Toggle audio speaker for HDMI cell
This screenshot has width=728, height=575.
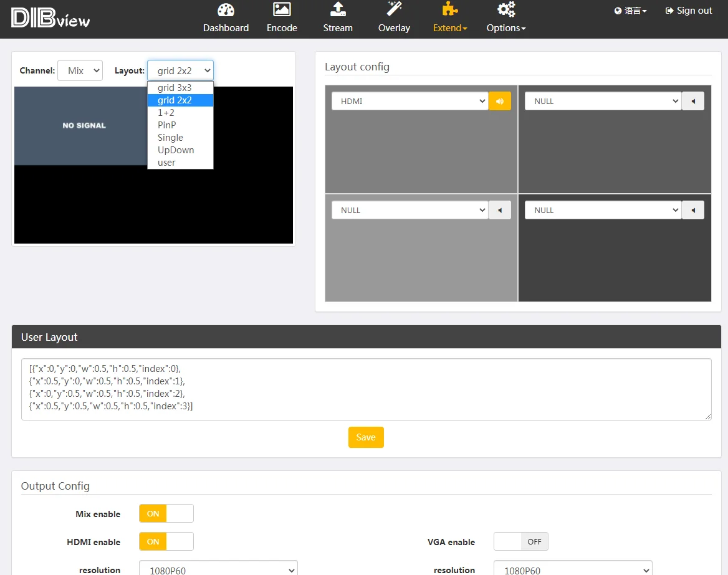(x=500, y=101)
